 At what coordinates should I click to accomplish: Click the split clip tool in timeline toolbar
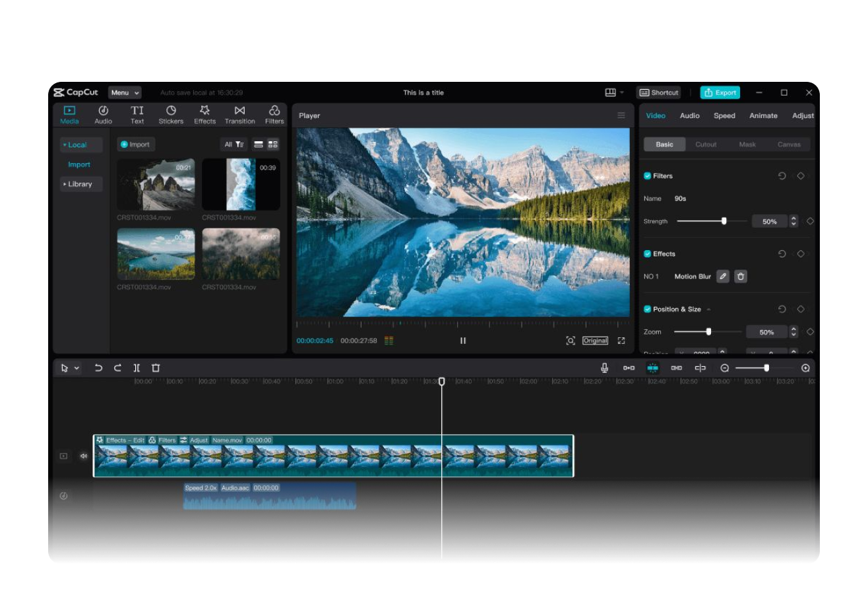(x=137, y=368)
